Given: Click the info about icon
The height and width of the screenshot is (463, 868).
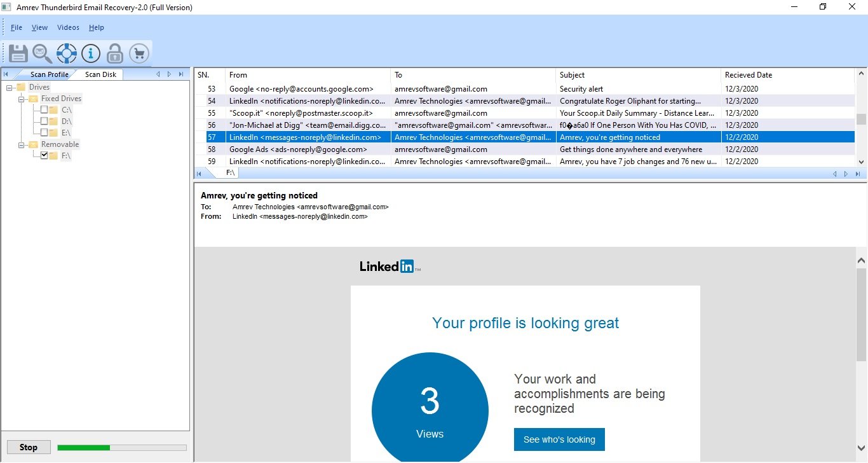Looking at the screenshot, I should [91, 53].
